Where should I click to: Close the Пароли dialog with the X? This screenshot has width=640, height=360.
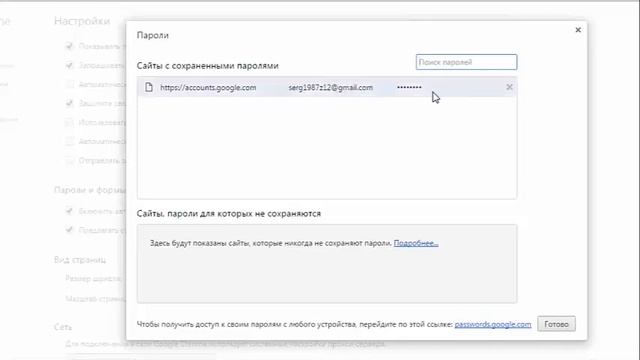[x=578, y=30]
